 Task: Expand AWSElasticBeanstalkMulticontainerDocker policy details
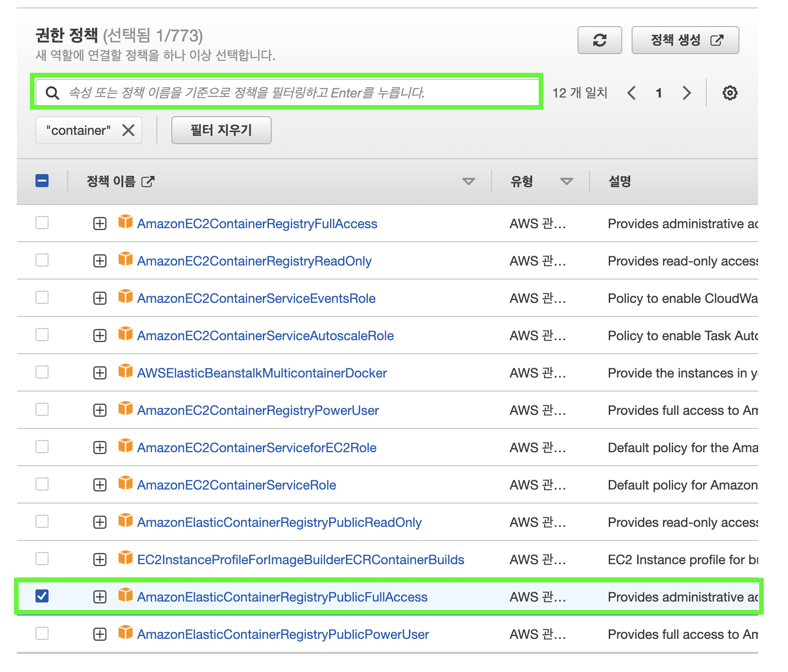click(x=100, y=373)
